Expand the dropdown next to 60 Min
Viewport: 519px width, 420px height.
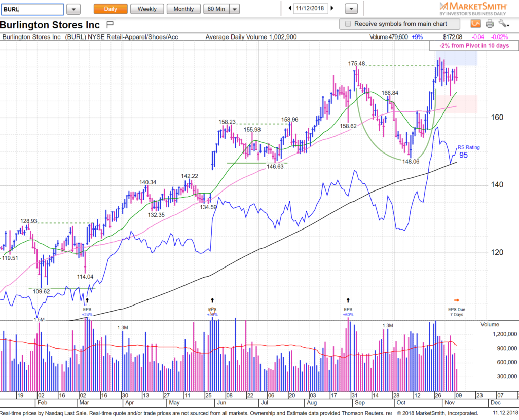click(x=234, y=9)
